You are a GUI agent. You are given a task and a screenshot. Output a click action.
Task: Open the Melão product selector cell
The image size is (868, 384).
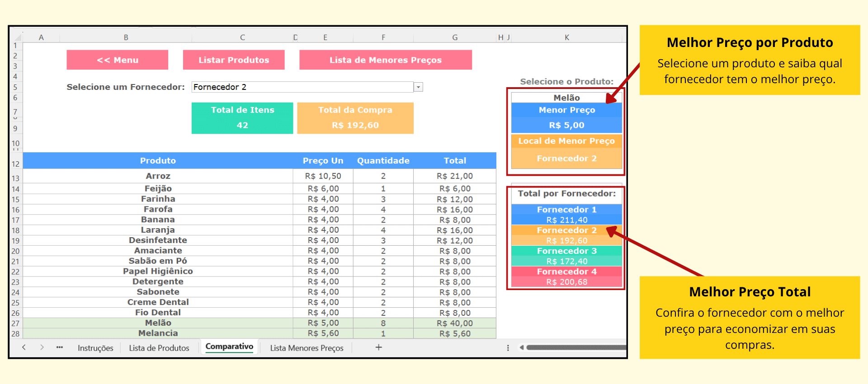(566, 98)
